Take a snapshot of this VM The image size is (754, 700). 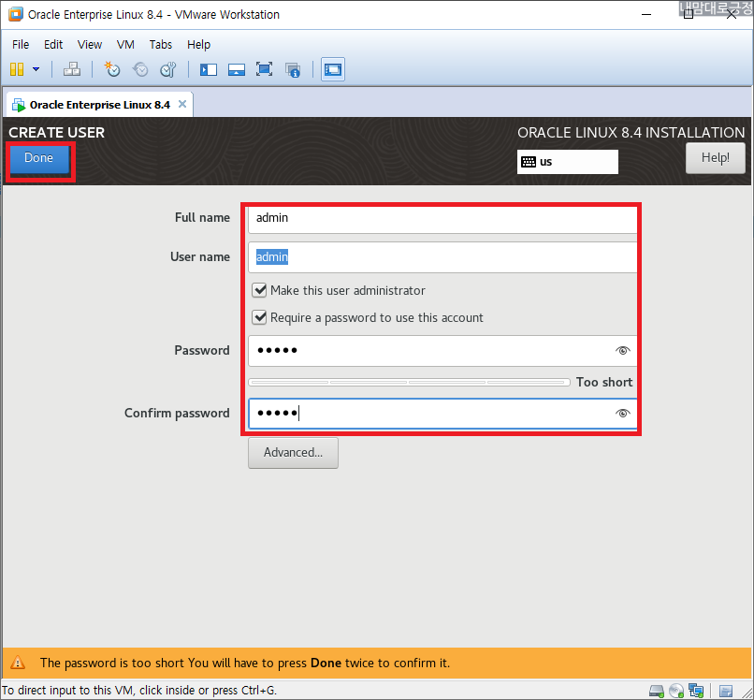tap(112, 69)
